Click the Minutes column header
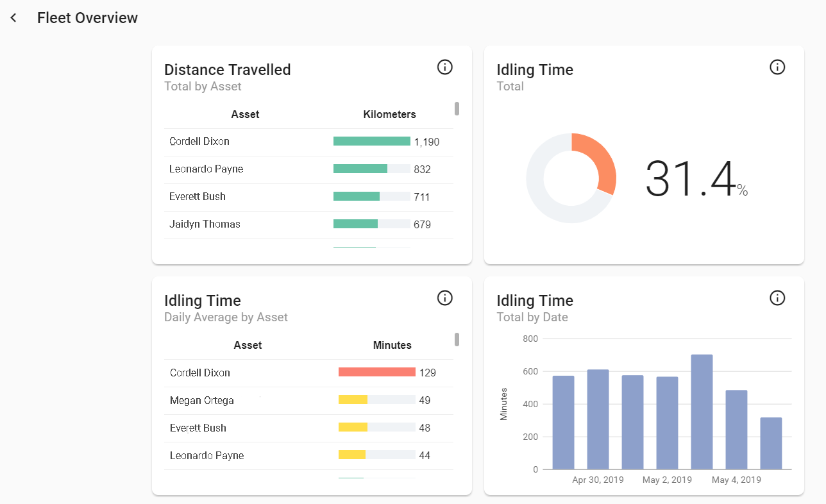 pos(392,345)
